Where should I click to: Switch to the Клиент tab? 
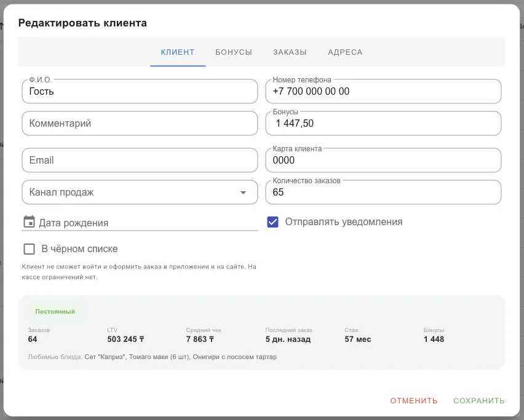pyautogui.click(x=178, y=52)
